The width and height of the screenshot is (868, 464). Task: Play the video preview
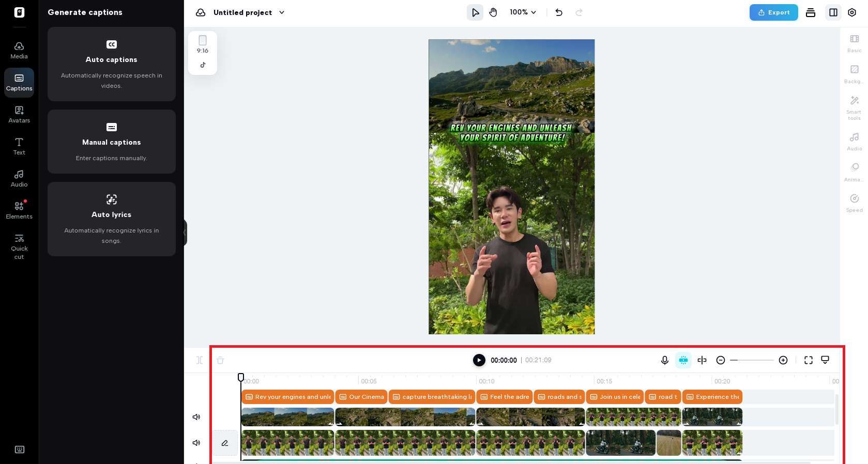click(x=479, y=360)
